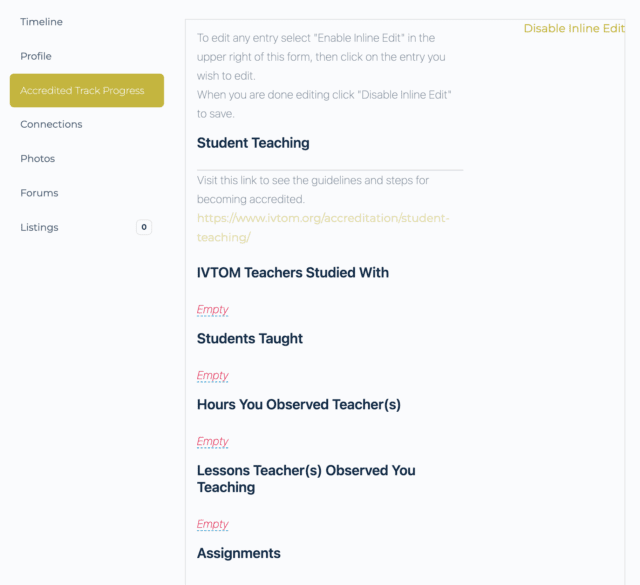Viewport: 640px width, 585px height.
Task: Open the Connections page
Action: click(x=51, y=125)
